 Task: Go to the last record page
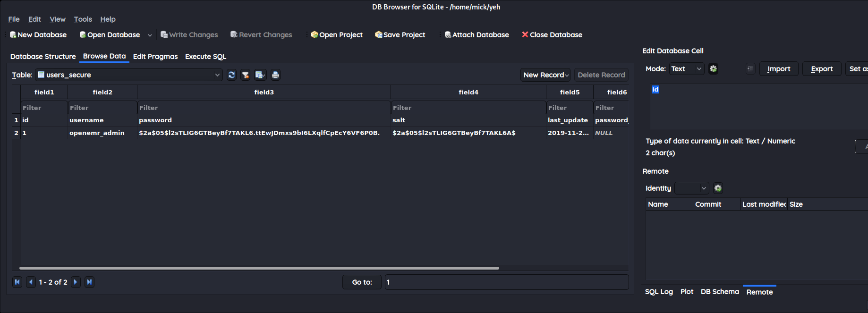tap(89, 282)
